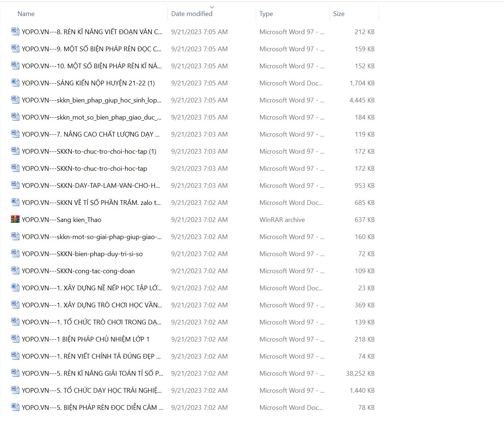Viewport: 504px width, 424px height.
Task: Click the file icon of 'skkn_bien_phap_giup_hoc_sinh_lop'
Action: [x=15, y=100]
